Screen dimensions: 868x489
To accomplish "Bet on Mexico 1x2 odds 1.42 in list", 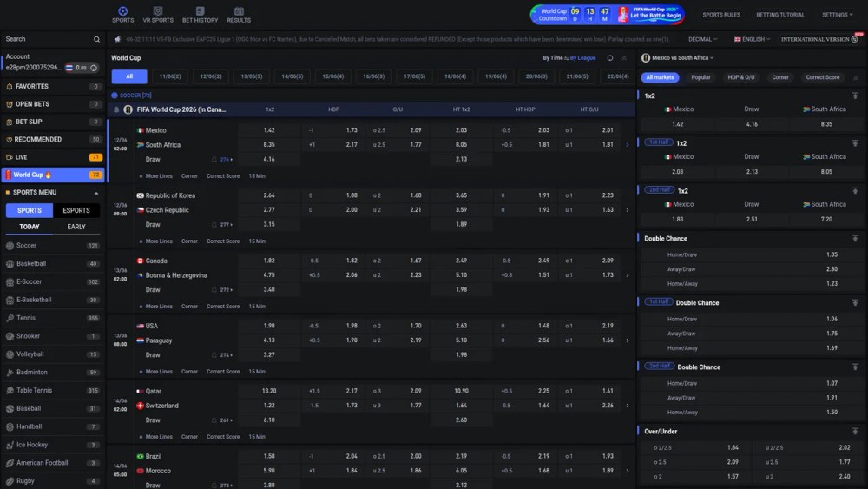I will click(269, 130).
